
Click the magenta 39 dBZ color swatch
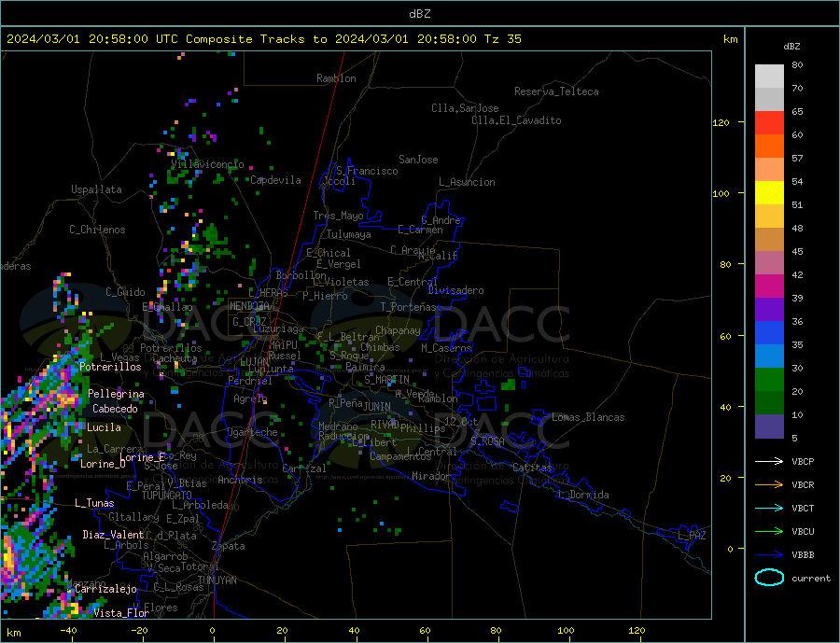[x=769, y=287]
